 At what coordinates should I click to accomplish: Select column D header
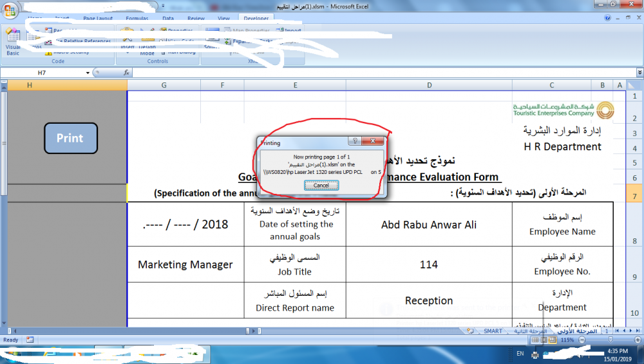429,85
